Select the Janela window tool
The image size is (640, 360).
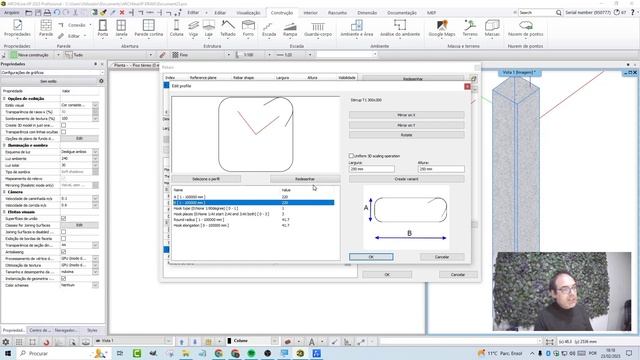(x=121, y=28)
